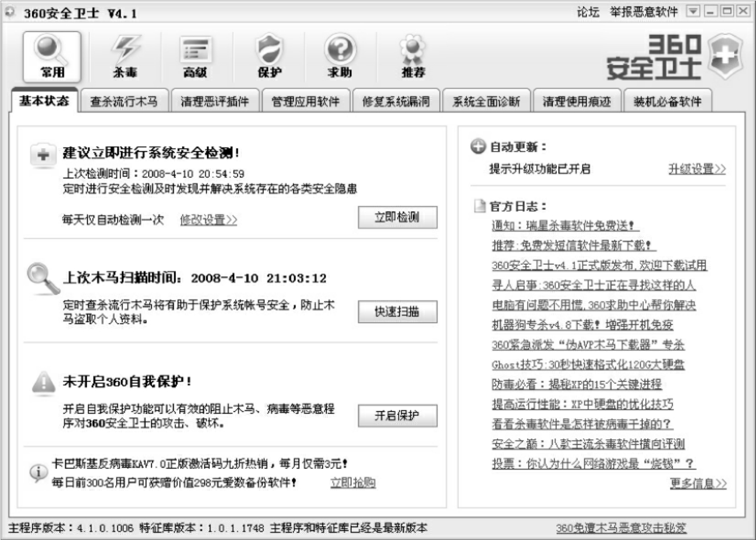Viewport: 756px width, 540px height.
Task: Follow the 立即抢购 link
Action: tap(353, 482)
